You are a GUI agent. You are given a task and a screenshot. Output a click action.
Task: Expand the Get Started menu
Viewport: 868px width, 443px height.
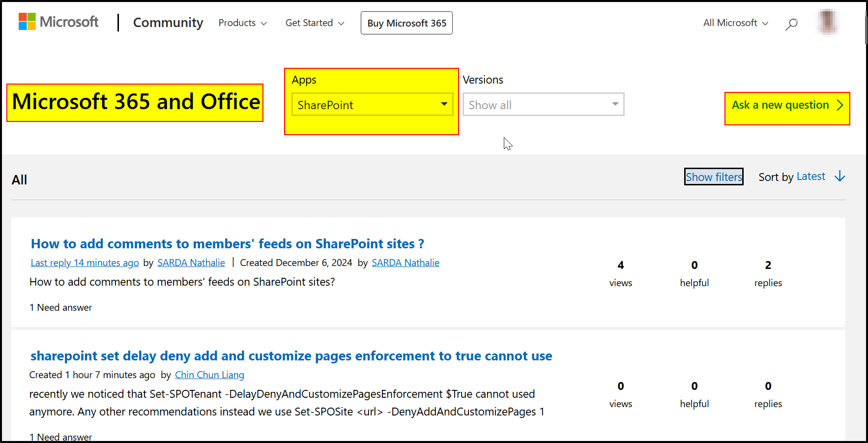315,23
